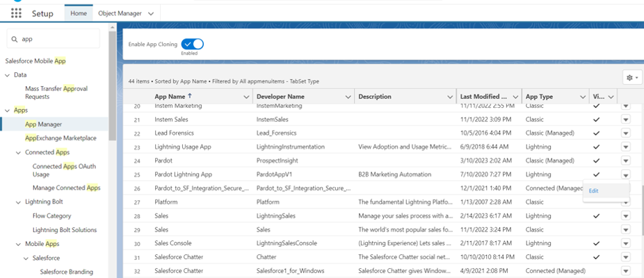Switch to the Object Manager tab

tap(120, 13)
